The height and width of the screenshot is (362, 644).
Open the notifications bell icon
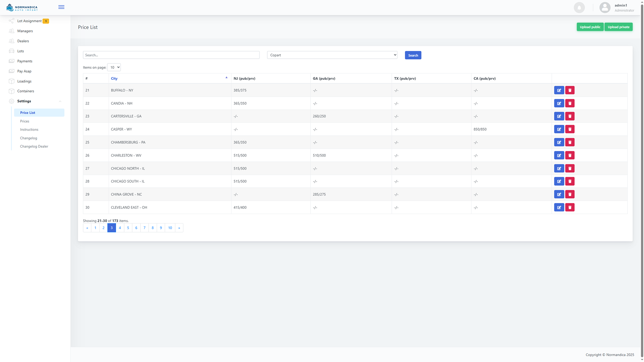tap(579, 7)
